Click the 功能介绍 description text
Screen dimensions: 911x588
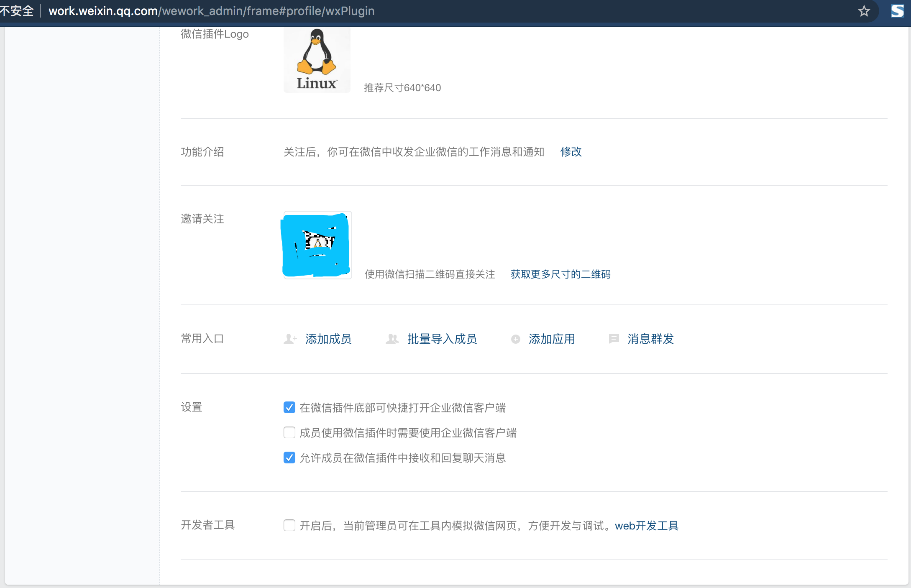pyautogui.click(x=414, y=152)
